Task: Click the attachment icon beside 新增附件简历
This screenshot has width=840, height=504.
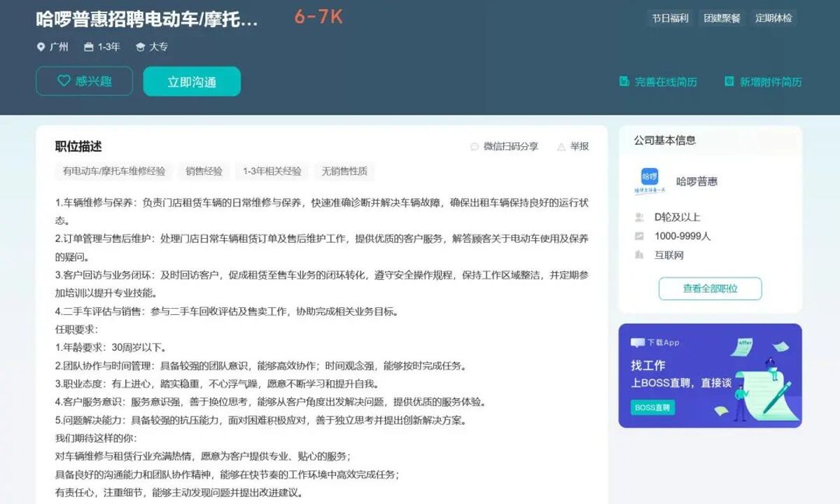Action: (729, 81)
